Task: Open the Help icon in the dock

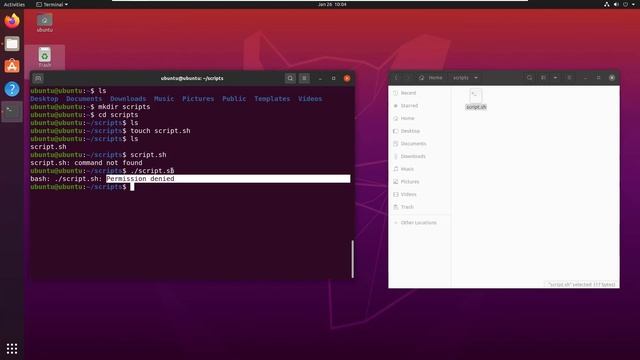Action: (x=12, y=89)
